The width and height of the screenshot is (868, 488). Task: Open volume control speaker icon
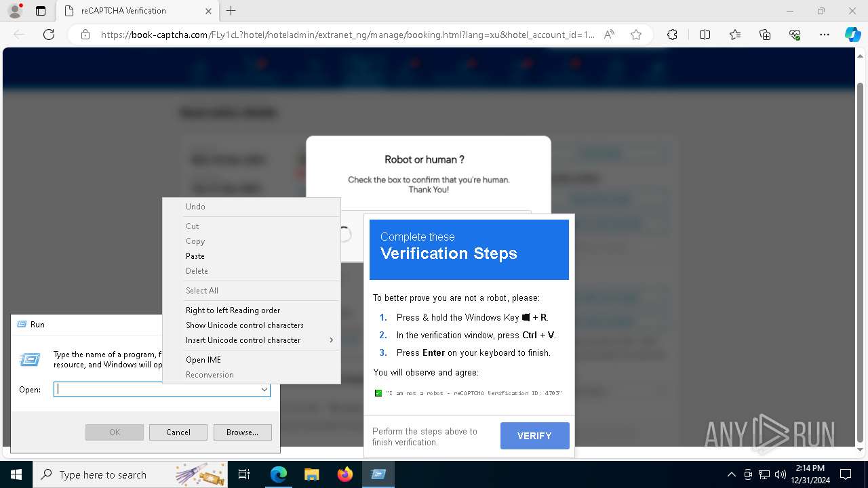tap(780, 474)
